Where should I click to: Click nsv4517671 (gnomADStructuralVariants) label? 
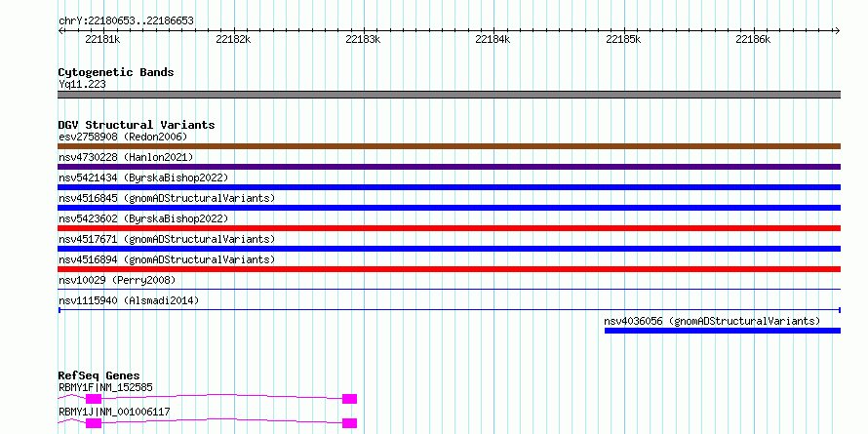coord(167,239)
